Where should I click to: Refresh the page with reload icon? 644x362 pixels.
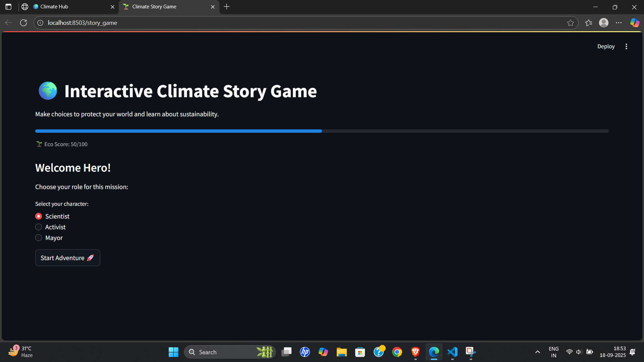click(x=23, y=23)
